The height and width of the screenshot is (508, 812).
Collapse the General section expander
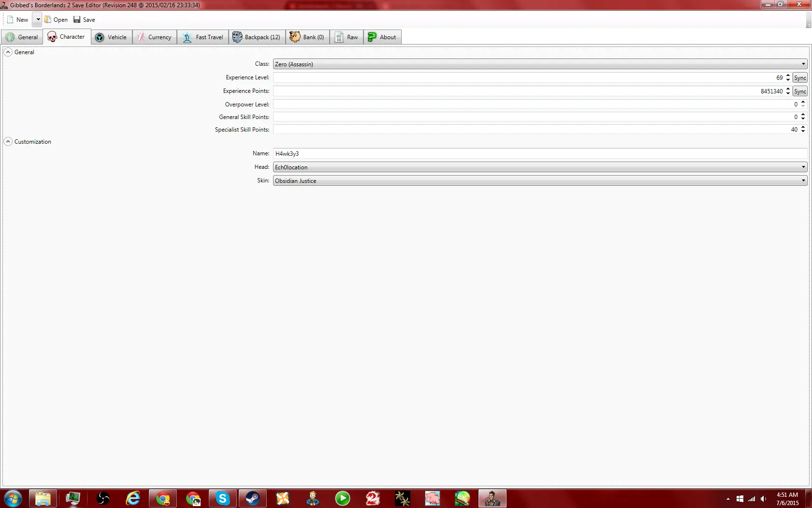8,52
